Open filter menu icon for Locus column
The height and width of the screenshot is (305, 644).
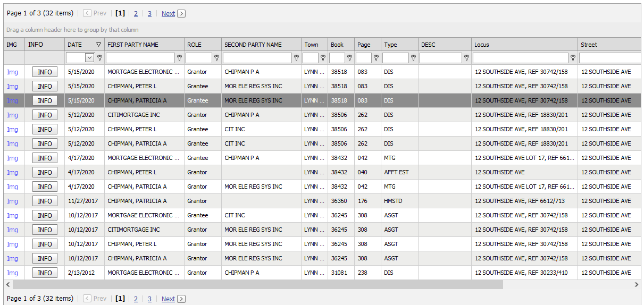pos(573,58)
